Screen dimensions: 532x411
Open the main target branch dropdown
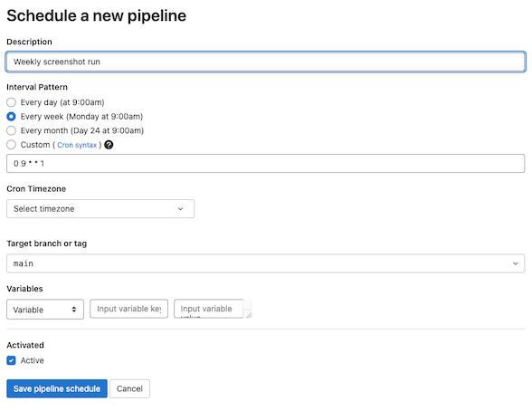point(266,263)
